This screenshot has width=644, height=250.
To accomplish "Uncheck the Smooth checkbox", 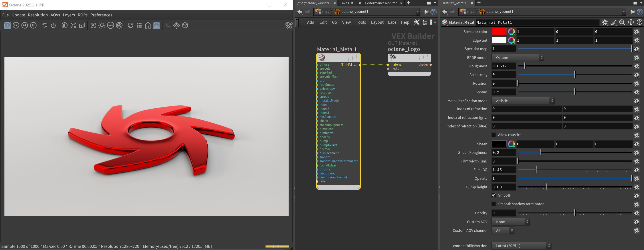I will (x=493, y=195).
